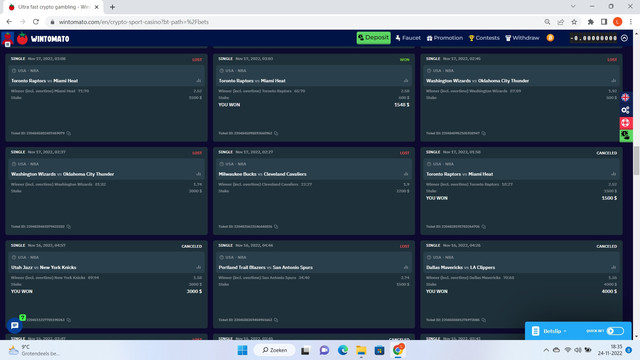Click the orange Bitcoin currency icon

click(550, 38)
